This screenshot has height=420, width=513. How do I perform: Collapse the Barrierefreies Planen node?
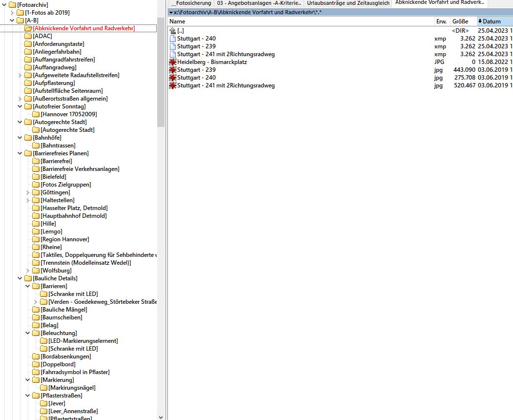(x=20, y=153)
